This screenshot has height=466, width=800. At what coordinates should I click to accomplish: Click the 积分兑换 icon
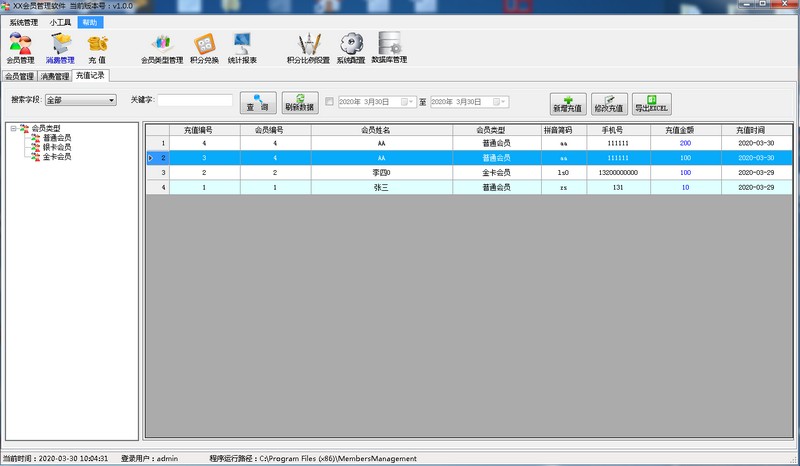tap(204, 47)
